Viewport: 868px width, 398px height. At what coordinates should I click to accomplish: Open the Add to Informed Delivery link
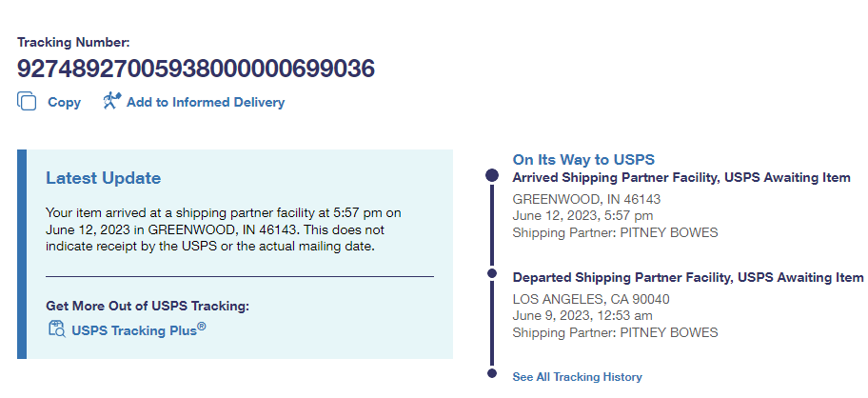coord(205,102)
